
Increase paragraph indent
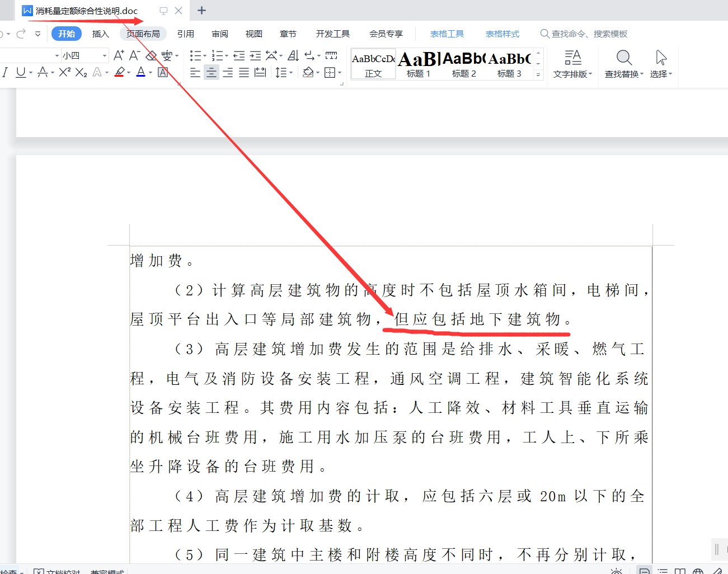coord(255,55)
